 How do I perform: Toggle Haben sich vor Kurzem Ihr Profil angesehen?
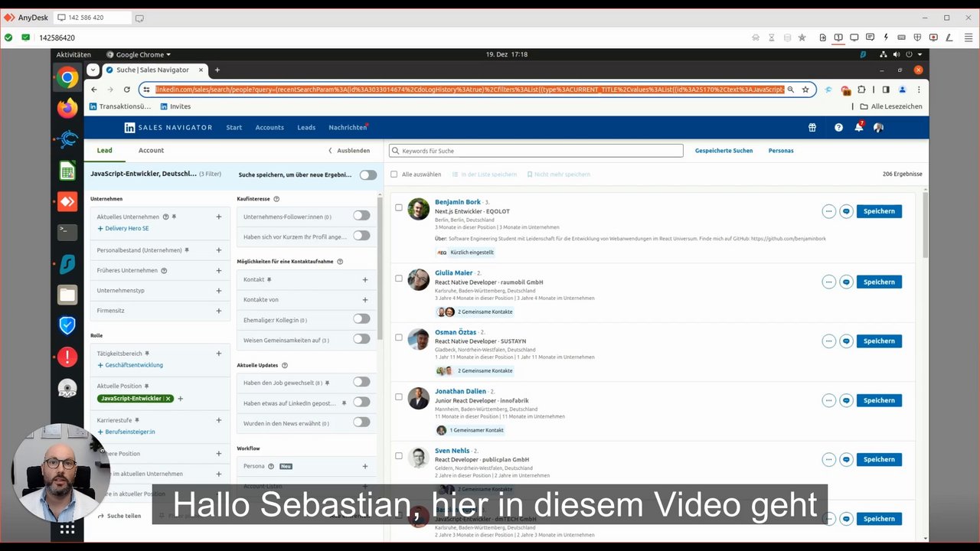point(361,236)
